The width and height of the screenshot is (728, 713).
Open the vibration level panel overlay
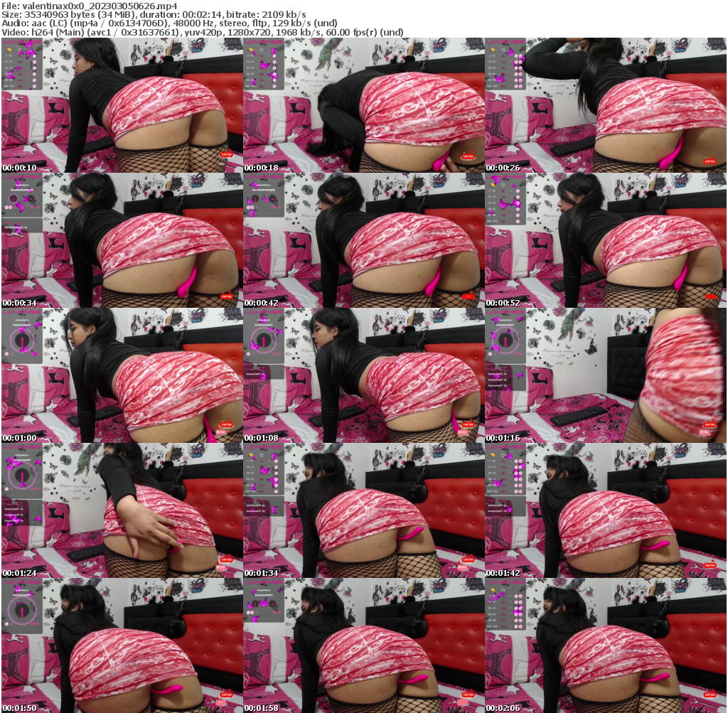pos(21,199)
